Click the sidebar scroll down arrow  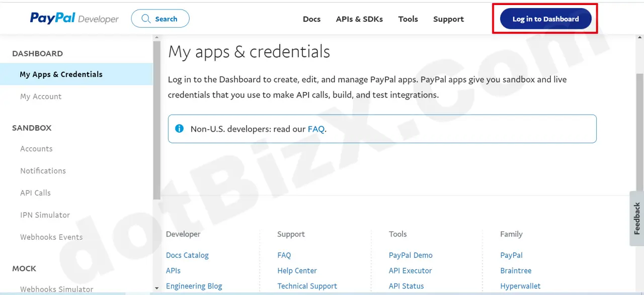pyautogui.click(x=156, y=288)
